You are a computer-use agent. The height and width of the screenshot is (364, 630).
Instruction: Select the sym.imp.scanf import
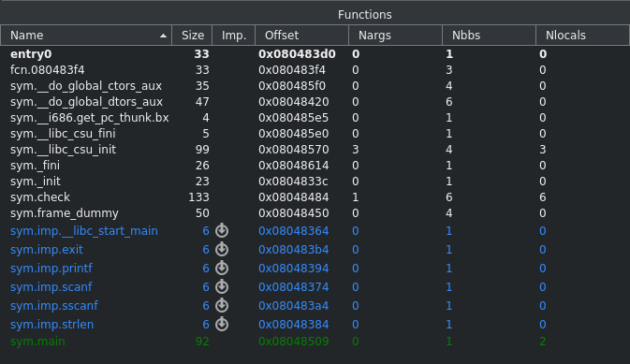[x=51, y=287]
